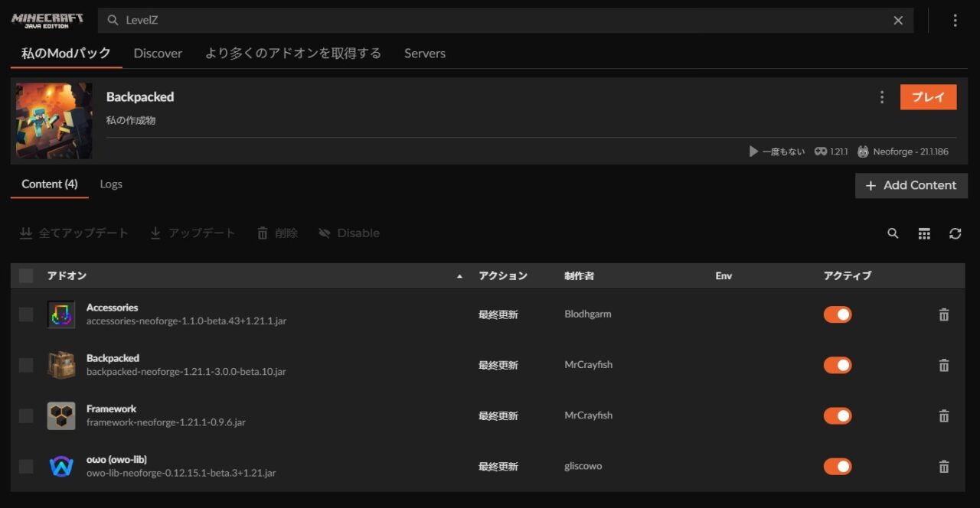The width and height of the screenshot is (980, 508).
Task: Click the アクション column header
Action: [x=503, y=275]
